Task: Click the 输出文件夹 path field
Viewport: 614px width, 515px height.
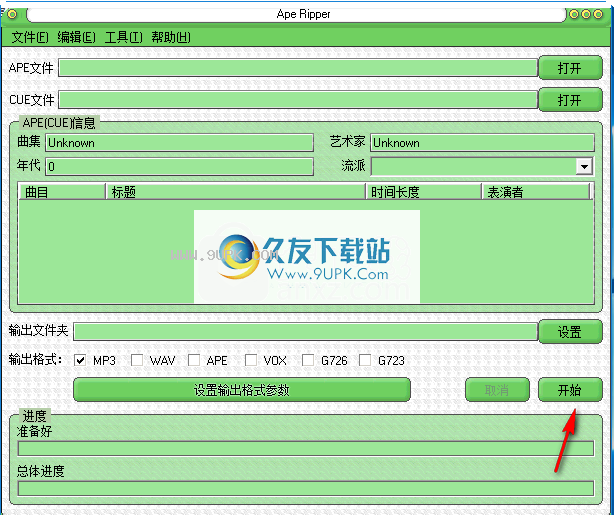Action: click(305, 332)
